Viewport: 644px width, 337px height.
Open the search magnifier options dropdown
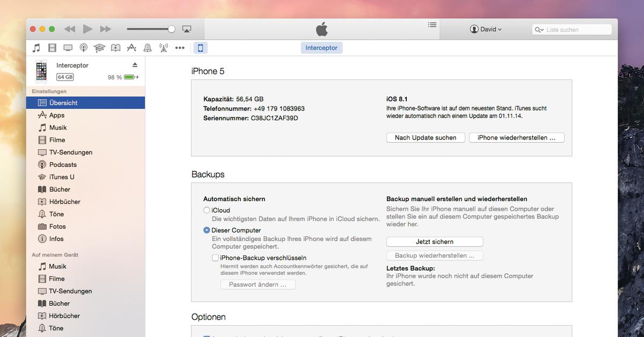click(539, 30)
